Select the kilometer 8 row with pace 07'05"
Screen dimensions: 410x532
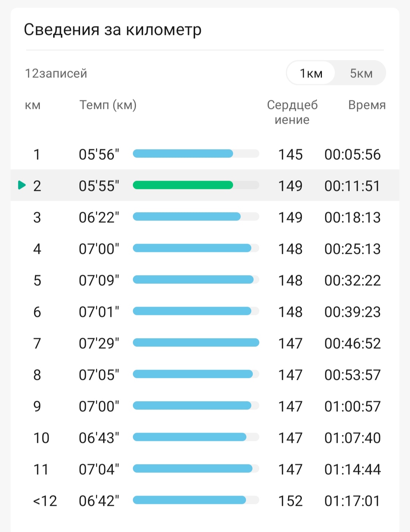point(205,375)
